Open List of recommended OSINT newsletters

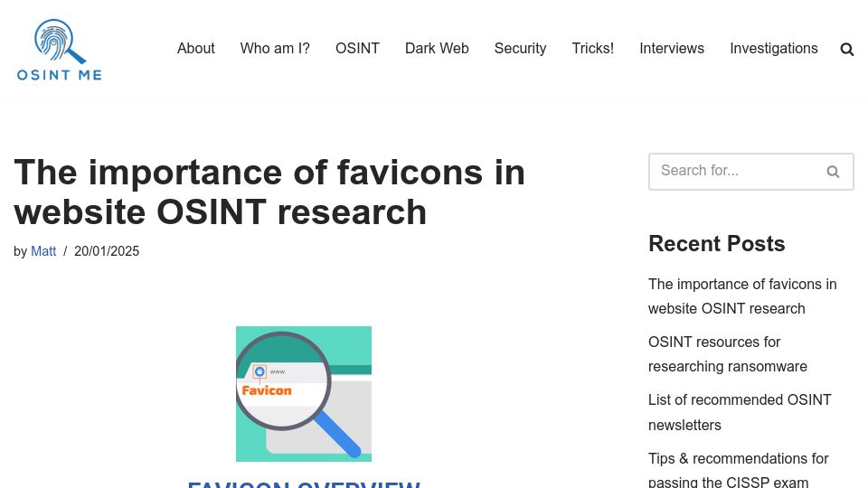pyautogui.click(x=740, y=412)
